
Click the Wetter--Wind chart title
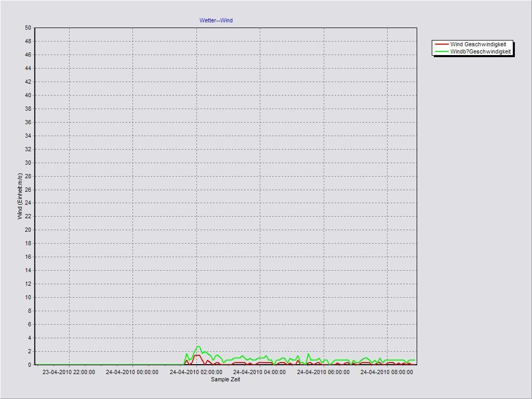click(x=216, y=21)
